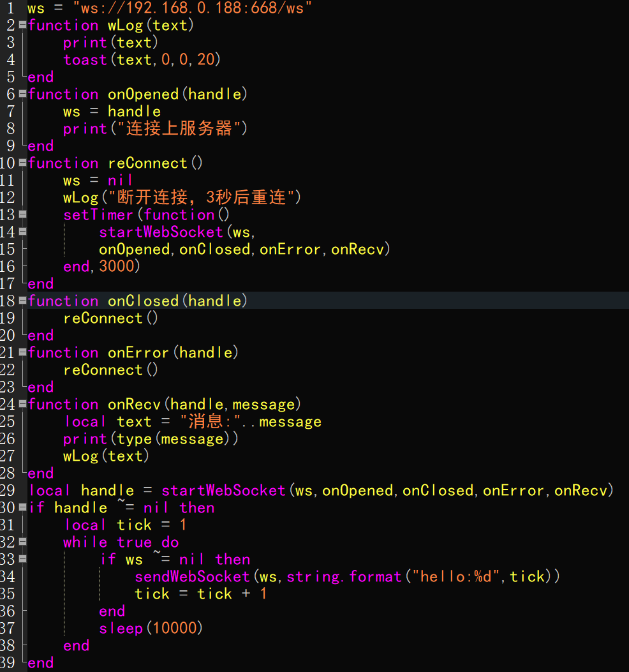The image size is (629, 672).
Task: Collapse the while loop fold marker
Action: point(23,542)
